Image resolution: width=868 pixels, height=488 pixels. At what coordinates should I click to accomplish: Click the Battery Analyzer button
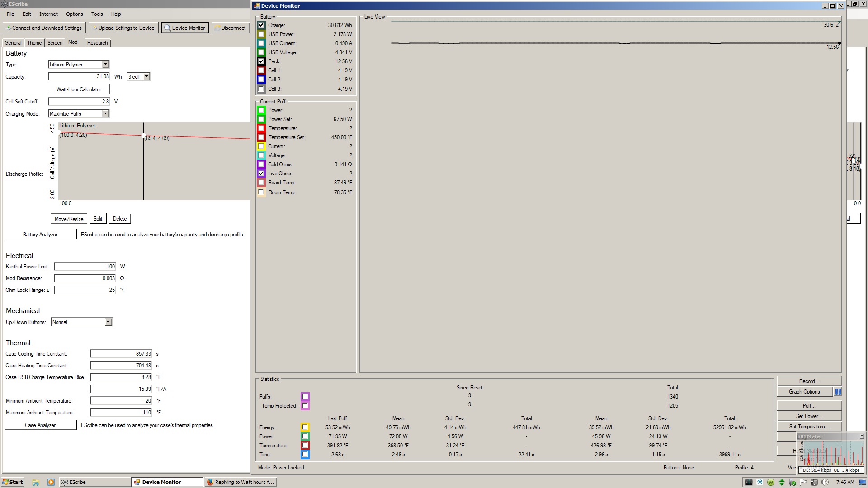[40, 235]
